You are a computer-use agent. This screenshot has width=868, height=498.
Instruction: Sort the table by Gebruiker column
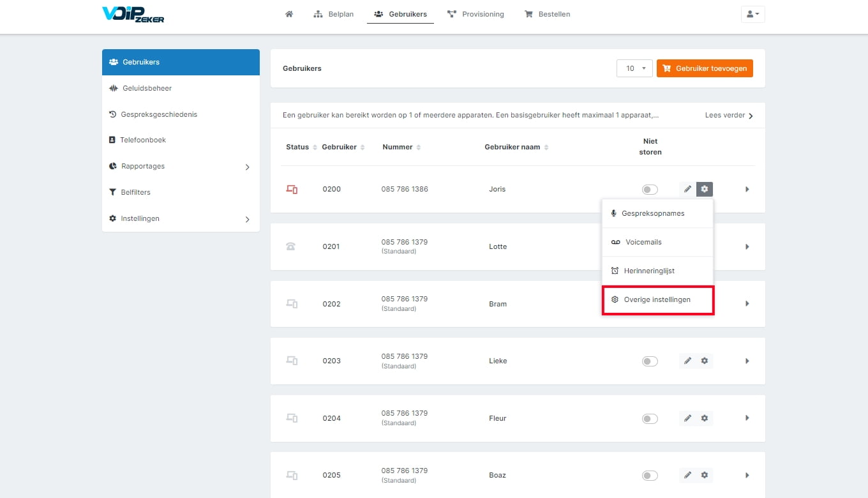343,147
